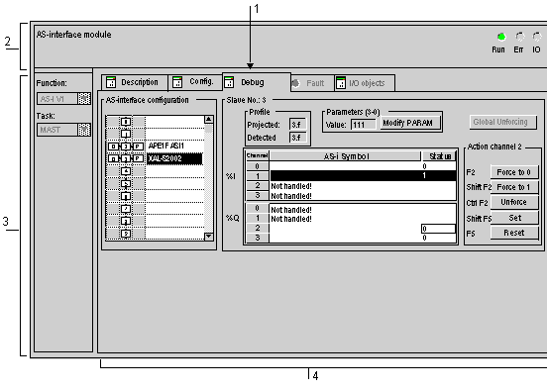Click the P icon next to XAL-S2002
The image size is (547, 392).
(138, 159)
